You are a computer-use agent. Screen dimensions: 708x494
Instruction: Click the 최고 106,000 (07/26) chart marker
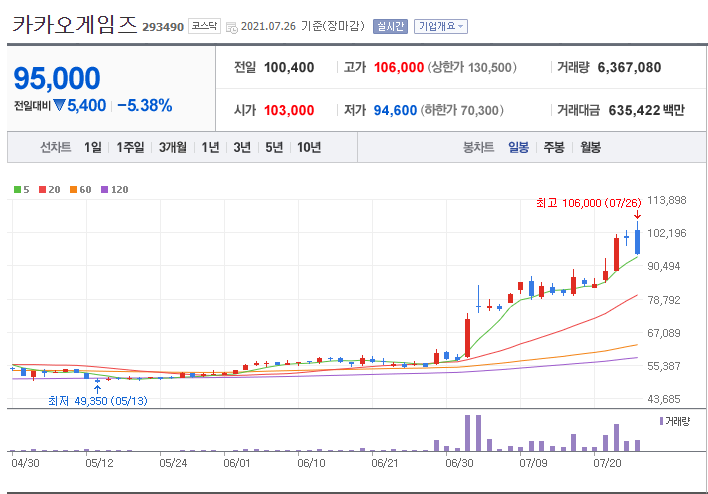click(x=589, y=203)
